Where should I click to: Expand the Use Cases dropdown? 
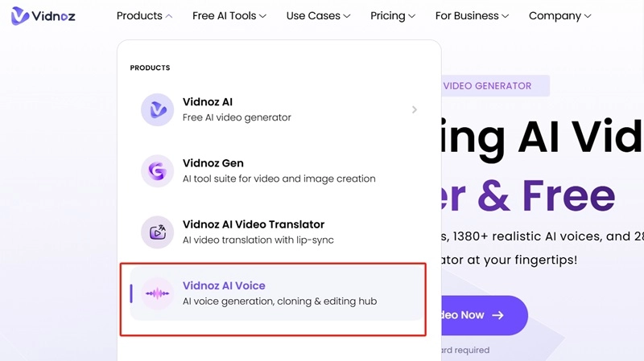[319, 16]
